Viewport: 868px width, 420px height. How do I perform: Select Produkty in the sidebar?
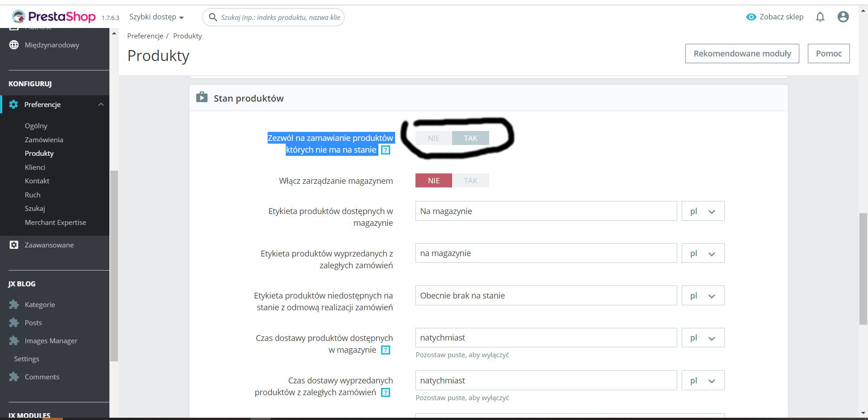39,153
